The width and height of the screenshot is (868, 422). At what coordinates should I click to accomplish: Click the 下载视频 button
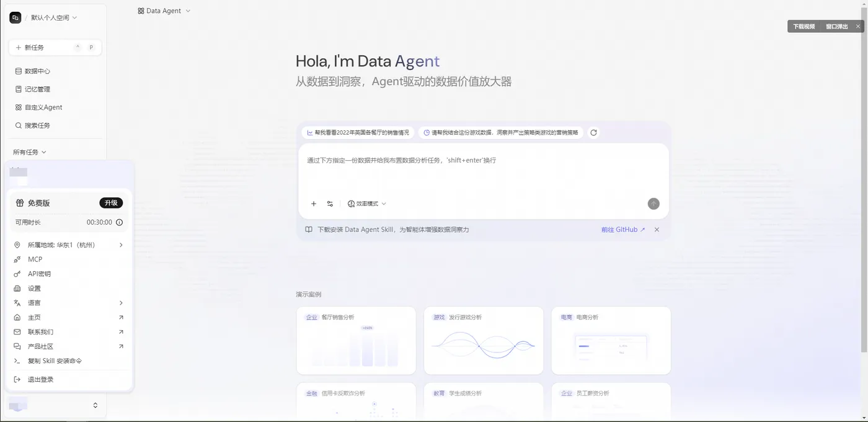pos(804,27)
